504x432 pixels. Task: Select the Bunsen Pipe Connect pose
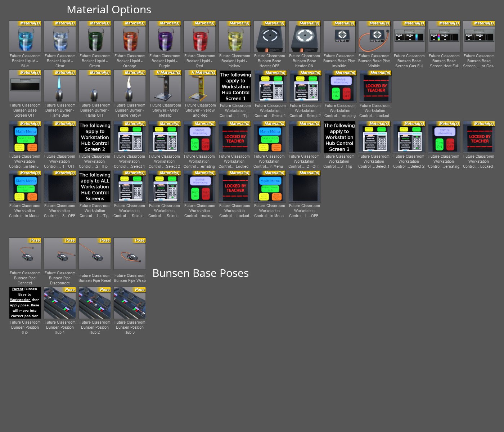tap(25, 253)
